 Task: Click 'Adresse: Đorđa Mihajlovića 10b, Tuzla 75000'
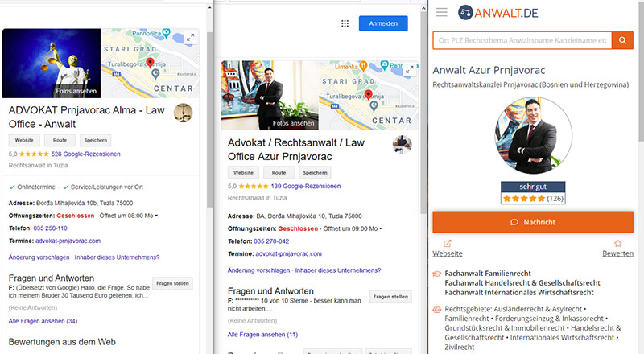click(71, 204)
